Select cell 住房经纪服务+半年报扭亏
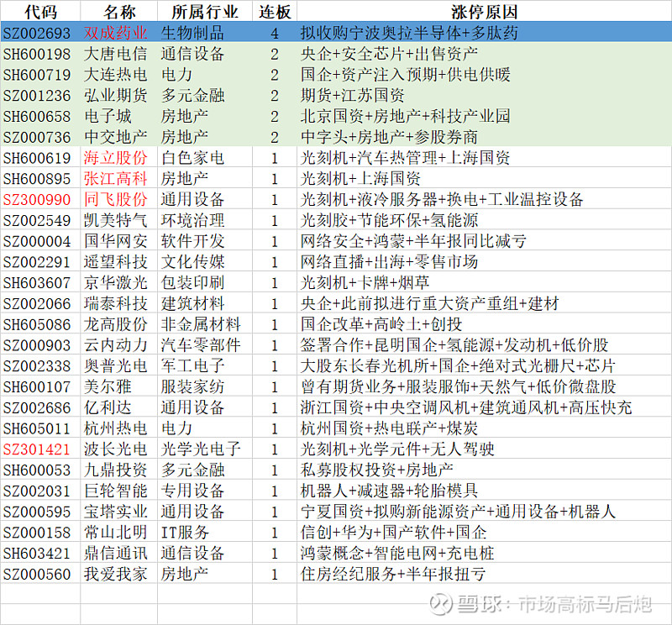The image size is (672, 625). point(393,575)
